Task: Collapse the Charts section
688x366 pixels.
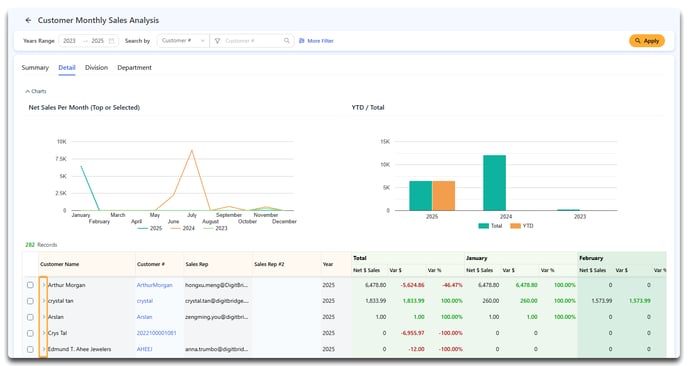Action: 36,91
